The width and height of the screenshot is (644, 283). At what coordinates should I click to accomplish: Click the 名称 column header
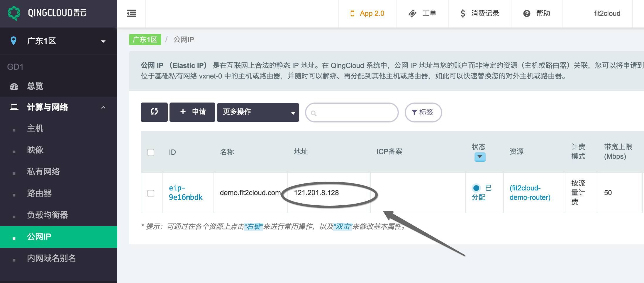click(227, 152)
